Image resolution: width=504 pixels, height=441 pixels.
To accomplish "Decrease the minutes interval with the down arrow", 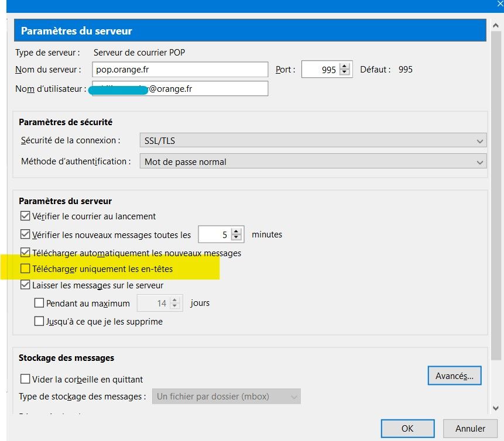I will pyautogui.click(x=236, y=237).
